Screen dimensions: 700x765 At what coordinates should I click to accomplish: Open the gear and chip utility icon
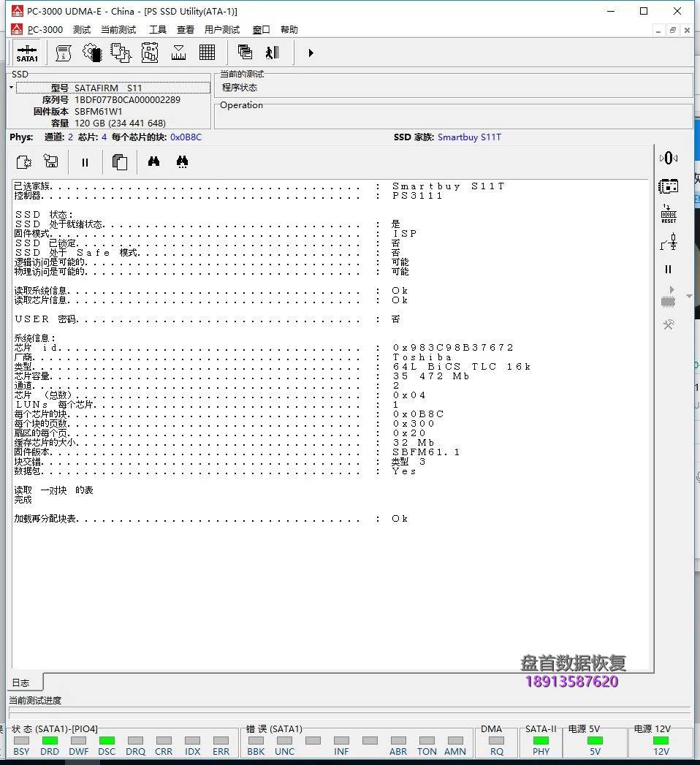92,53
